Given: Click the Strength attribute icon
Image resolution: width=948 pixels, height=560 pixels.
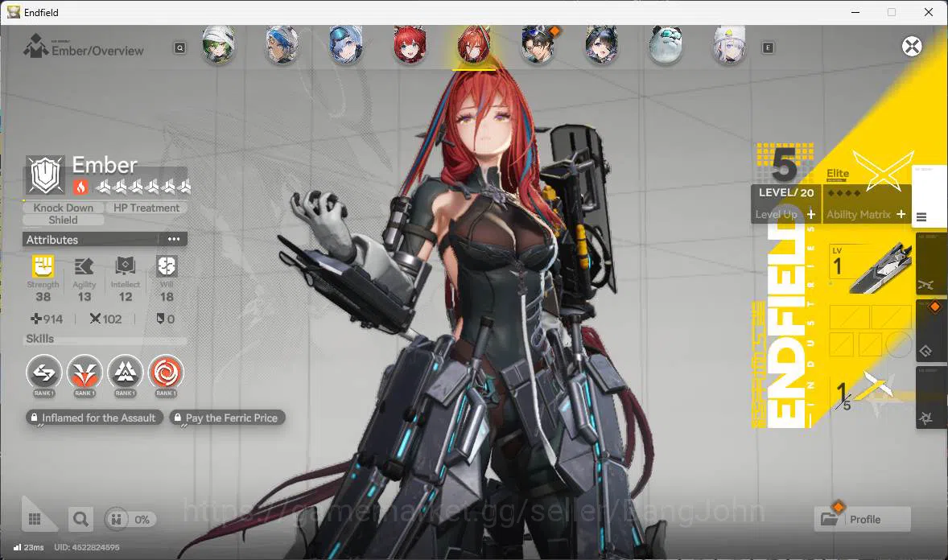Looking at the screenshot, I should click(43, 266).
